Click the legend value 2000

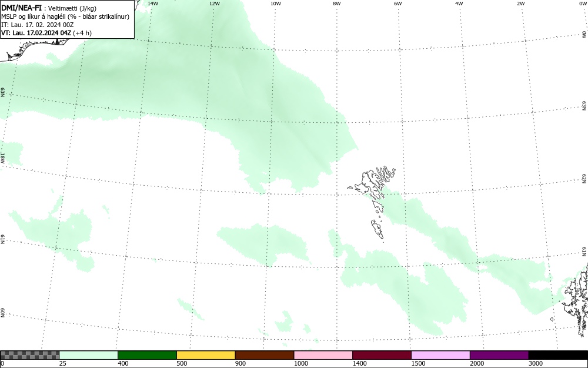[x=477, y=363]
